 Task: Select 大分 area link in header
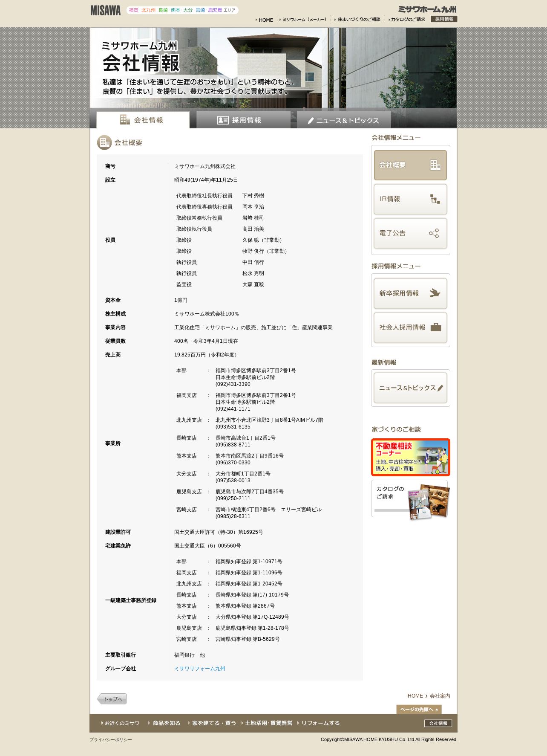coord(188,10)
